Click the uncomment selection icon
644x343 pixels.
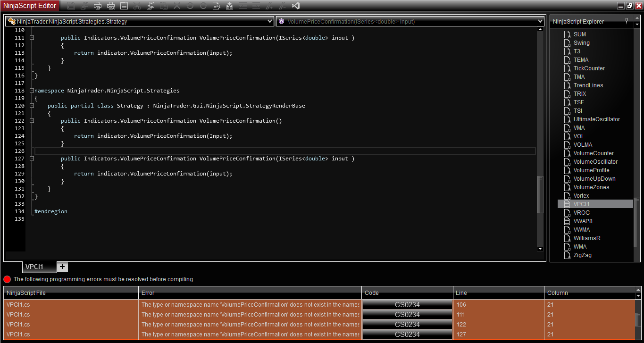coord(283,6)
